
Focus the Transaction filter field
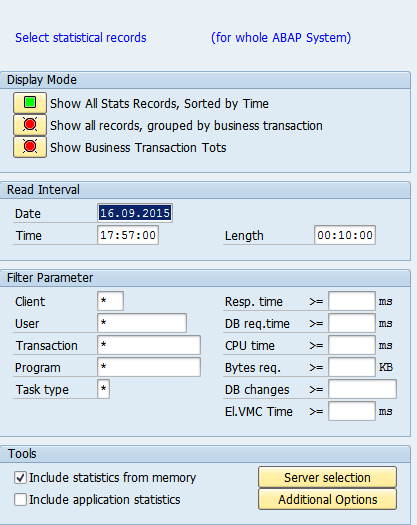tap(149, 345)
